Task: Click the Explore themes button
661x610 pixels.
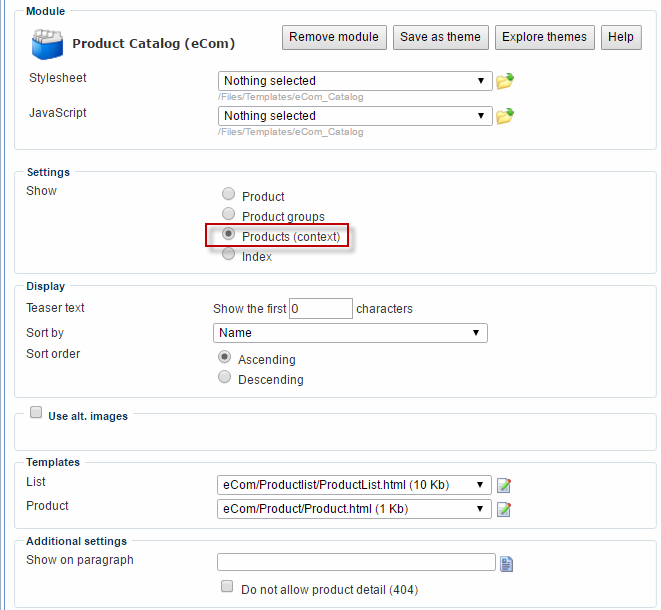Action: [x=545, y=37]
